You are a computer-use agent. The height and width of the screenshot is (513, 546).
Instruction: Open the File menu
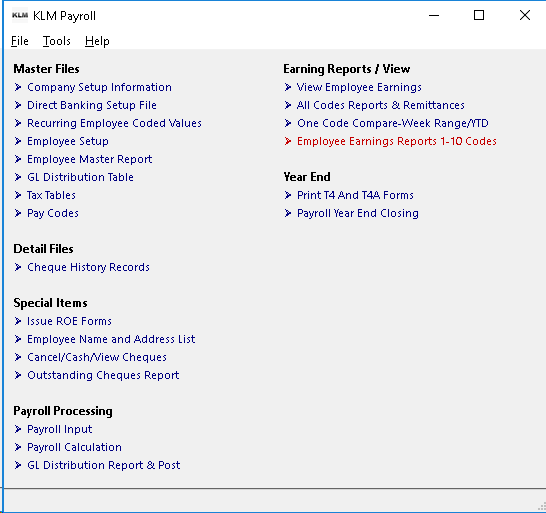click(x=20, y=41)
